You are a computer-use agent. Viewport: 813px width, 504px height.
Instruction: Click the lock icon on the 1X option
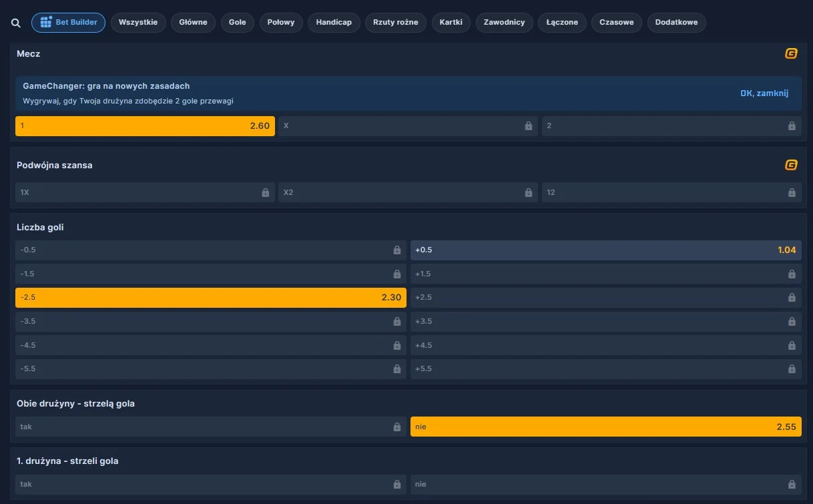point(265,192)
